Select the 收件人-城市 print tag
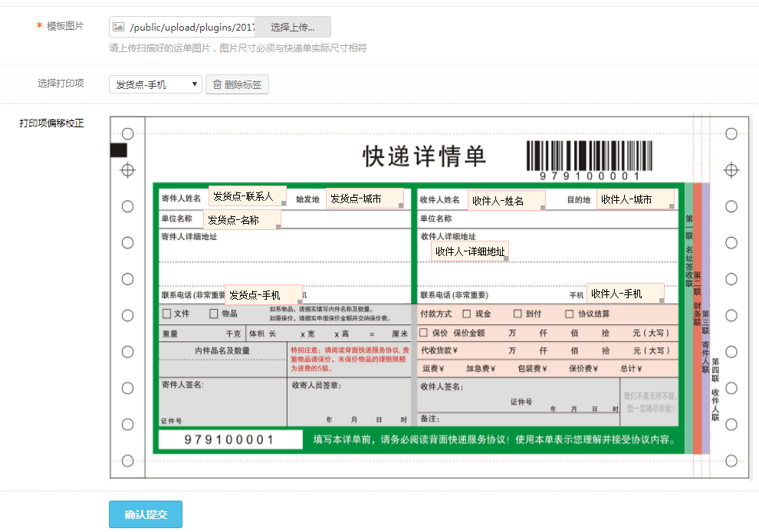Screen dimensions: 759x532 pos(635,199)
